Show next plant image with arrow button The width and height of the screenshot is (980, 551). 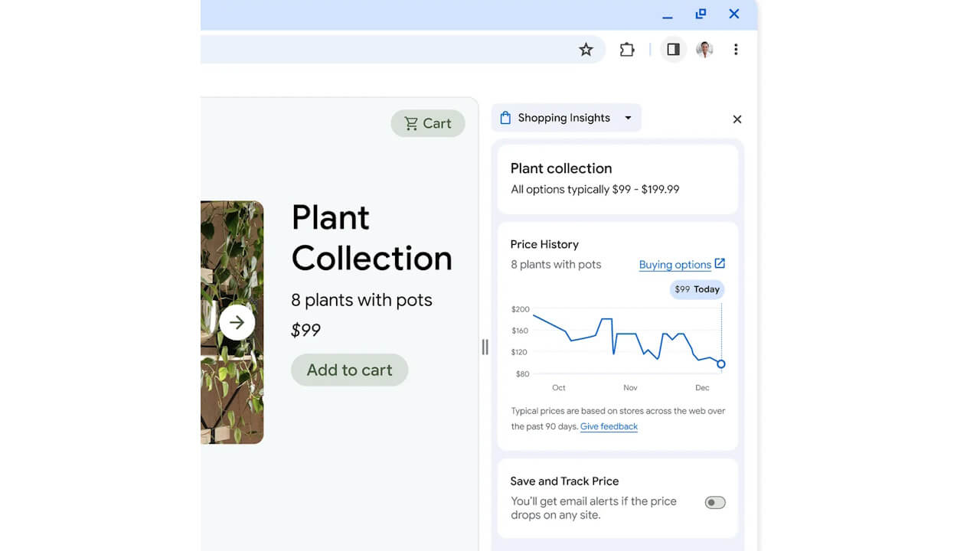(x=237, y=323)
